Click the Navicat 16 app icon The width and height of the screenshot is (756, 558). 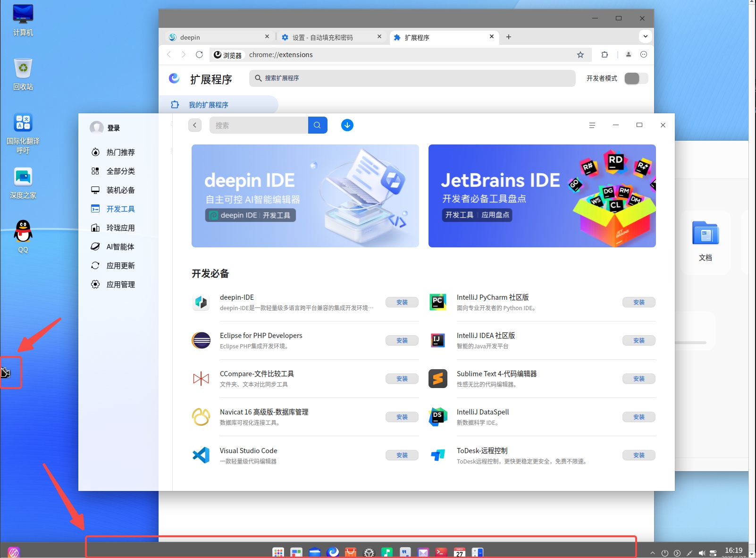tap(201, 417)
